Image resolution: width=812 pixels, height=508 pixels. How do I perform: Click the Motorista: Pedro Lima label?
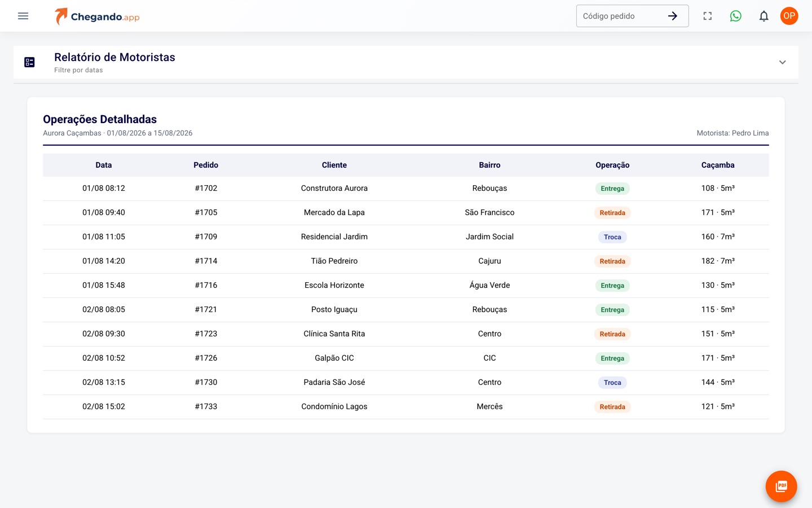(x=732, y=133)
